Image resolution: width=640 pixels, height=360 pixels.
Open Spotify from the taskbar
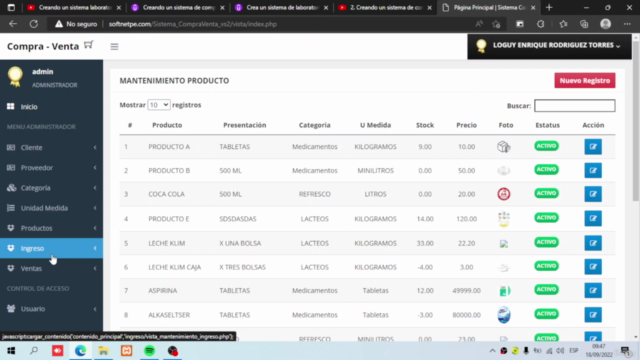[149, 351]
